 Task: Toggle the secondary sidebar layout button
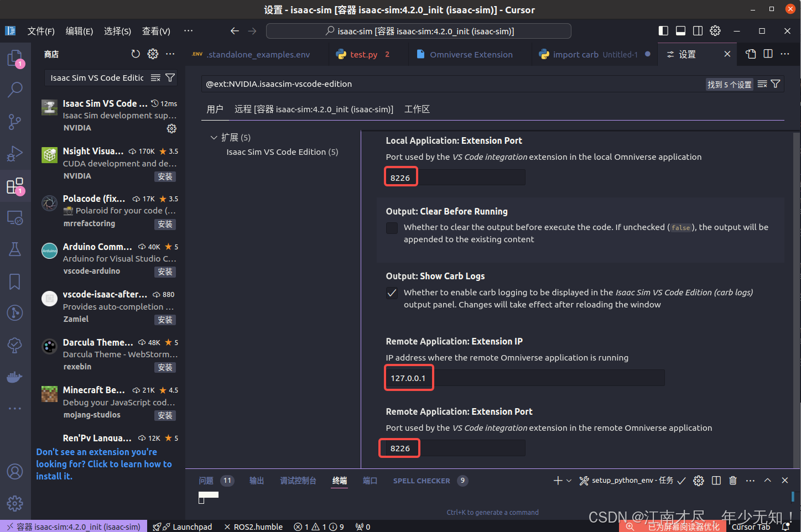(x=698, y=31)
